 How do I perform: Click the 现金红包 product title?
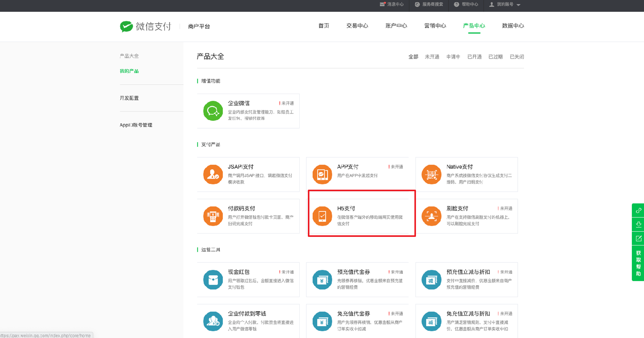coord(239,272)
